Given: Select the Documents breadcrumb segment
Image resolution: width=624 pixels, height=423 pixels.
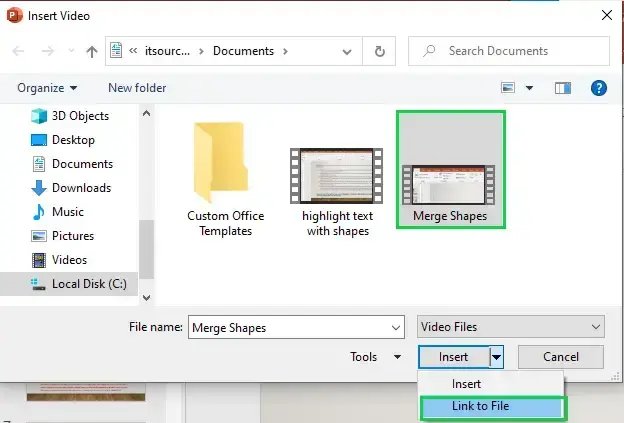Looking at the screenshot, I should [x=243, y=51].
